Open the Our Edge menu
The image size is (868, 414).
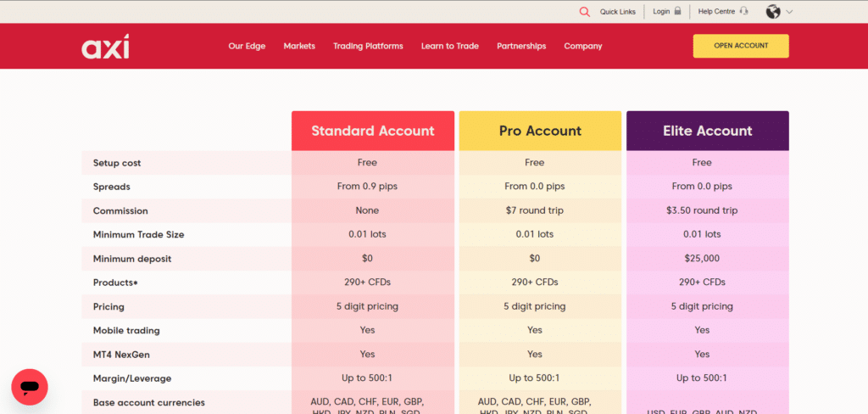point(247,46)
